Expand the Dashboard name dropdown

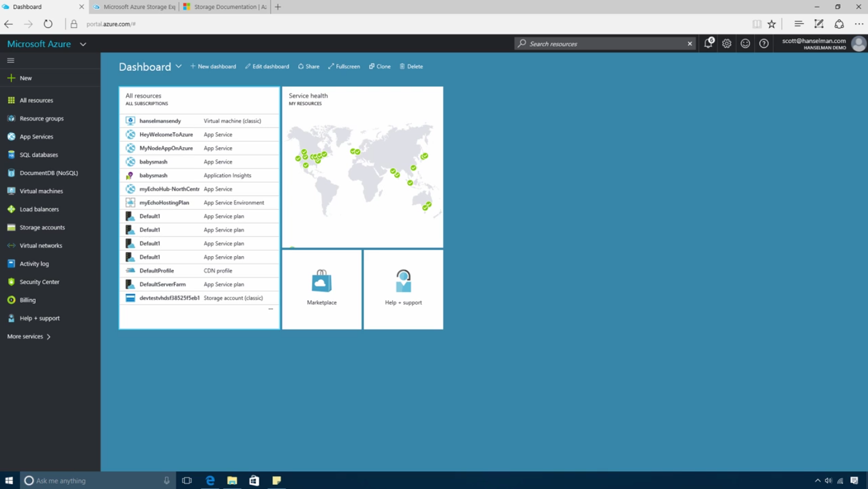(178, 67)
